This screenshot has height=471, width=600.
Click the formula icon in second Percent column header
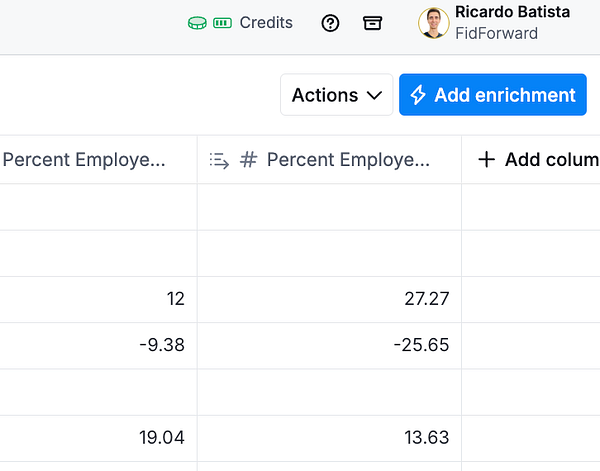coord(219,160)
